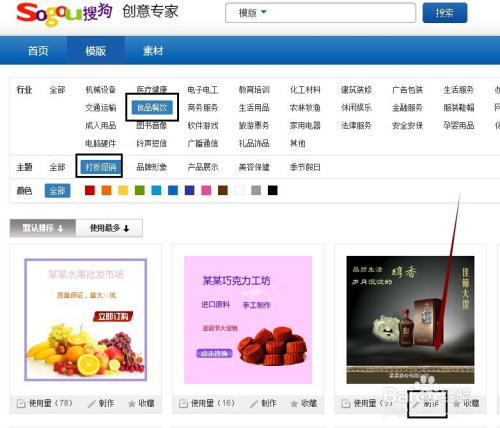Screen dimensions: 500x428
Task: Choose the 教育培训 industry
Action: (x=254, y=90)
